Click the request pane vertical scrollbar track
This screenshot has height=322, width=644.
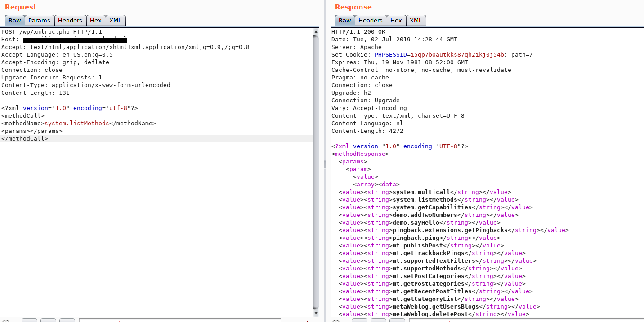pyautogui.click(x=316, y=180)
